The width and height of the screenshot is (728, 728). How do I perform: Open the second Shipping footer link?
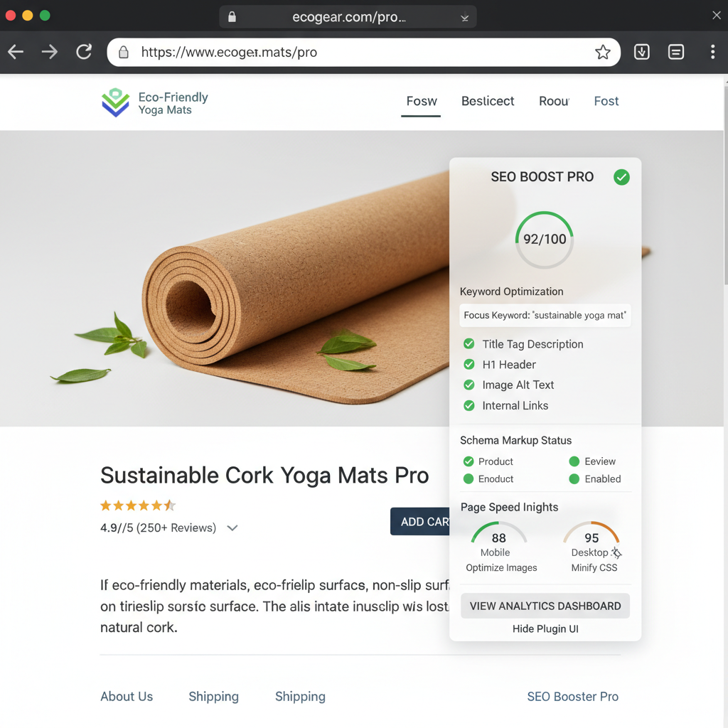301,697
